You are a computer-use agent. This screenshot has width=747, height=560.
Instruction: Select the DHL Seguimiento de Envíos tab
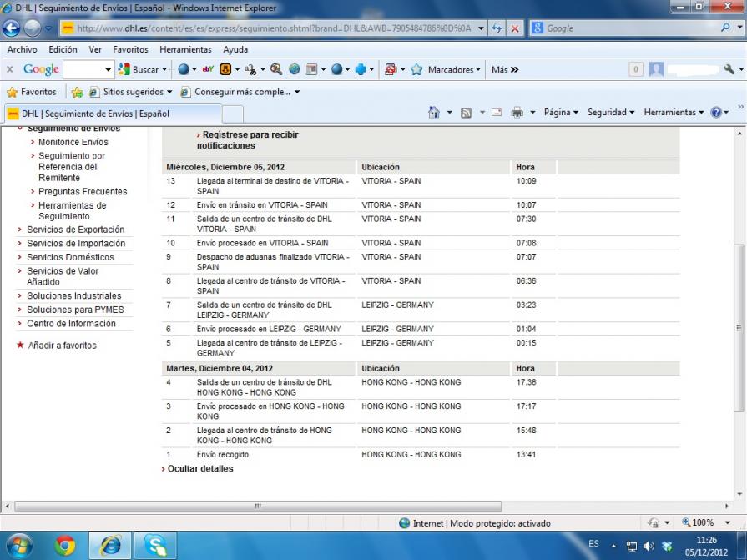click(x=113, y=114)
